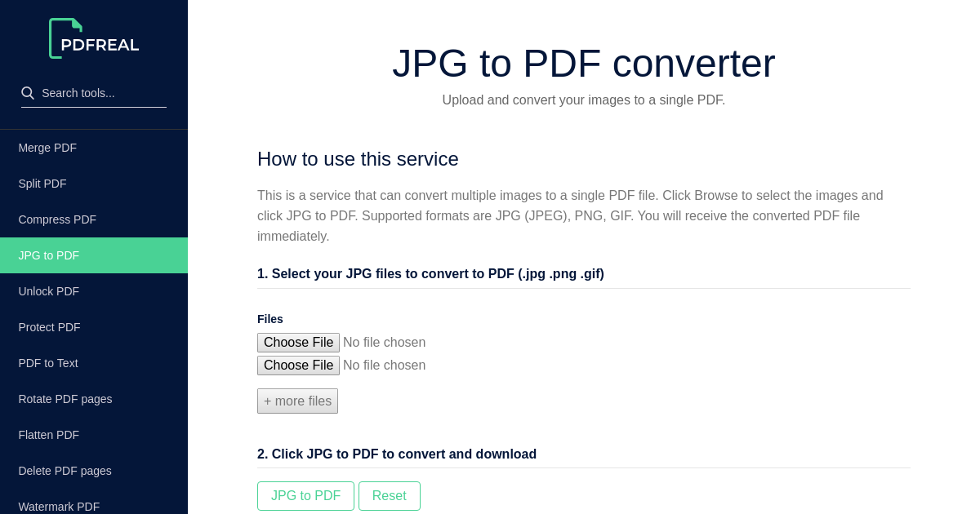This screenshot has height=514, width=980.
Task: Click the first Choose File button
Action: (298, 343)
